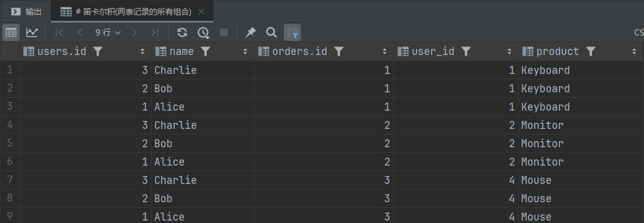644x223 pixels.
Task: Click Charlie in row 7
Action: (176, 180)
